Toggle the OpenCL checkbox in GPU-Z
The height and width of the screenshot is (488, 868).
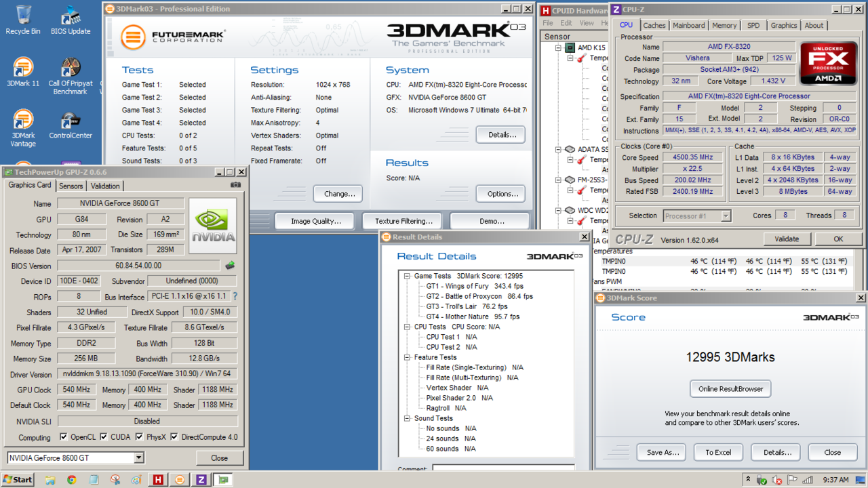pyautogui.click(x=63, y=437)
